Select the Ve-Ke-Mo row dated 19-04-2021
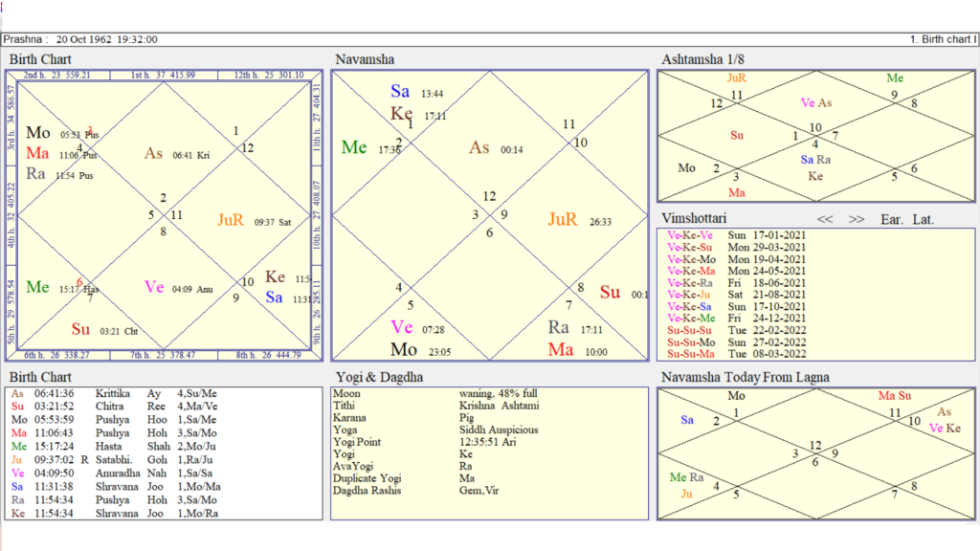 coord(736,259)
